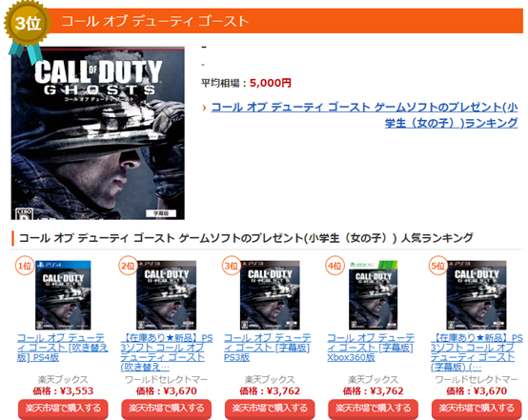Image resolution: width=528 pixels, height=420 pixels.
Task: Open the 字幕版 PS3版 product title link
Action: click(x=267, y=348)
